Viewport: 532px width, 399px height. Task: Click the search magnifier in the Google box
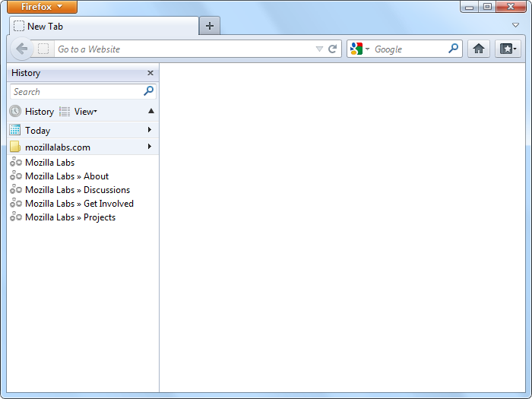[x=454, y=49]
